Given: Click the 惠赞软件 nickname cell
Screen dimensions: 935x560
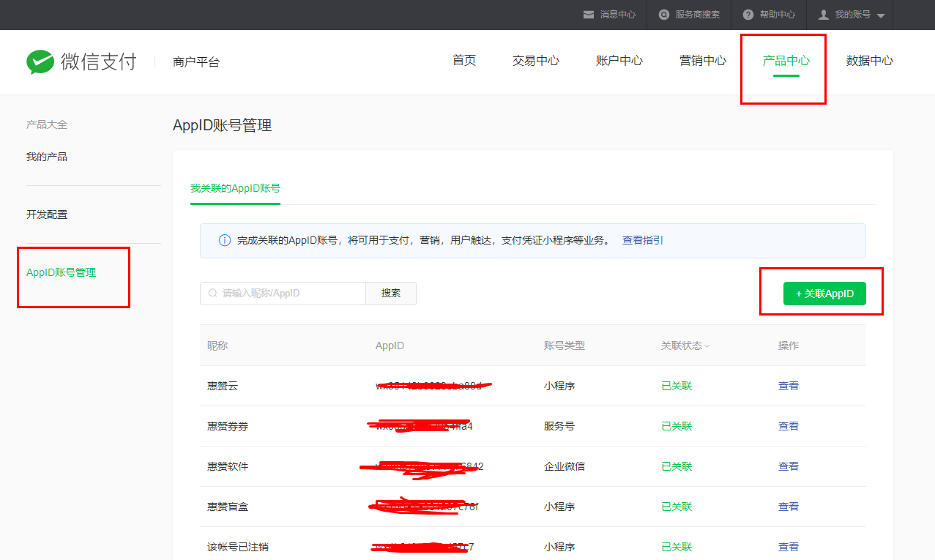Looking at the screenshot, I should tap(228, 466).
